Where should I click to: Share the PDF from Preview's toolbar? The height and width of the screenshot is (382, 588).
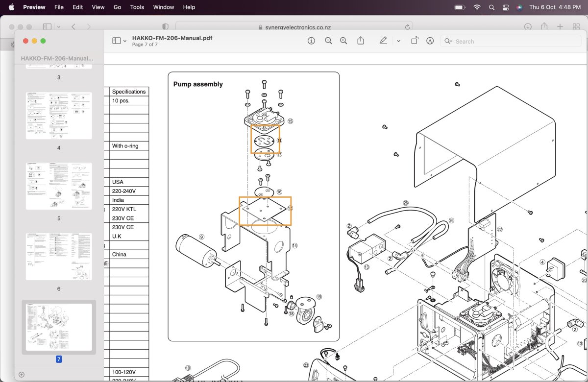pyautogui.click(x=361, y=41)
